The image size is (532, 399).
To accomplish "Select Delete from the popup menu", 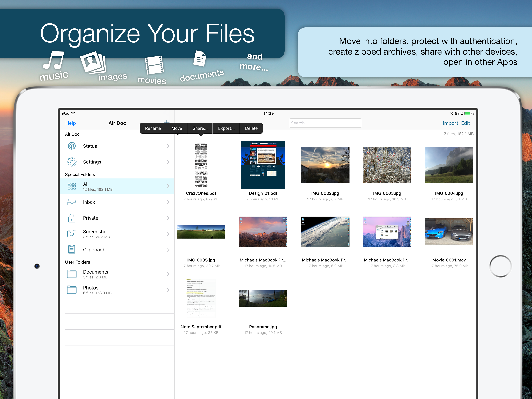I will 251,128.
